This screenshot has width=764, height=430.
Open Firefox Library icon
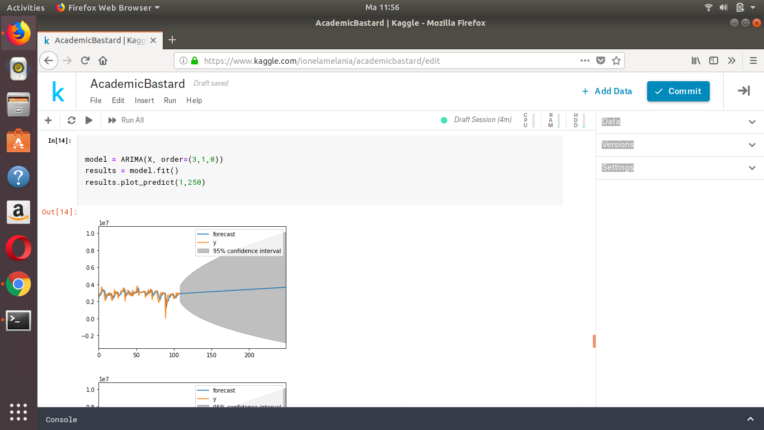pos(696,60)
